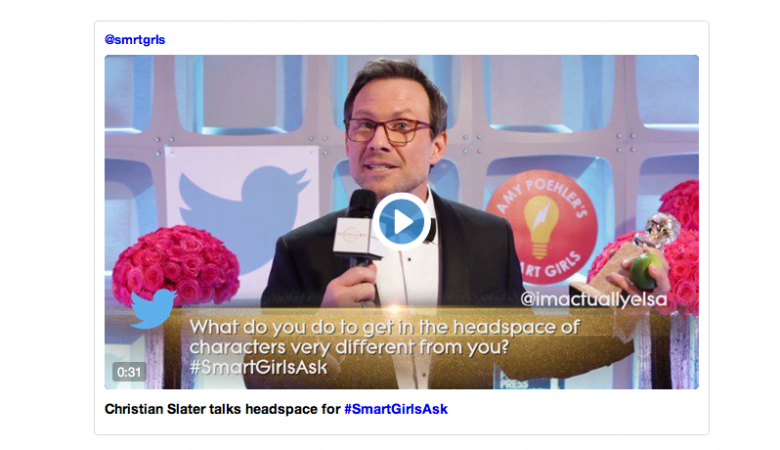Viewport: 780px width, 450px height.
Task: Click the @imactuallyelsa handle on the video
Action: [593, 299]
